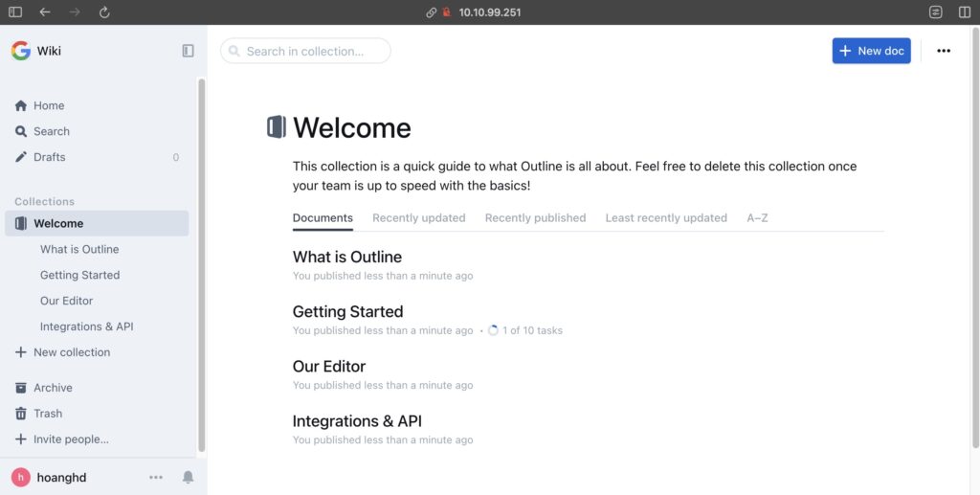980x495 pixels.
Task: Toggle the browser sidebar panel icon
Action: [15, 11]
